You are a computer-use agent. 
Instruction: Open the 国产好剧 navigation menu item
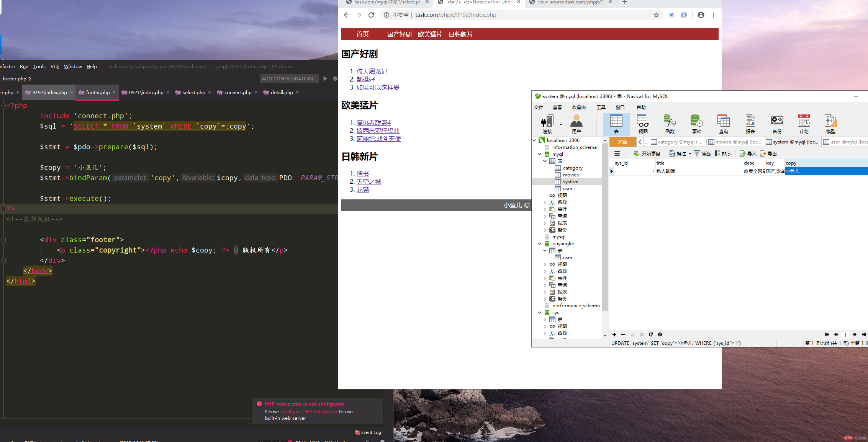tap(399, 34)
